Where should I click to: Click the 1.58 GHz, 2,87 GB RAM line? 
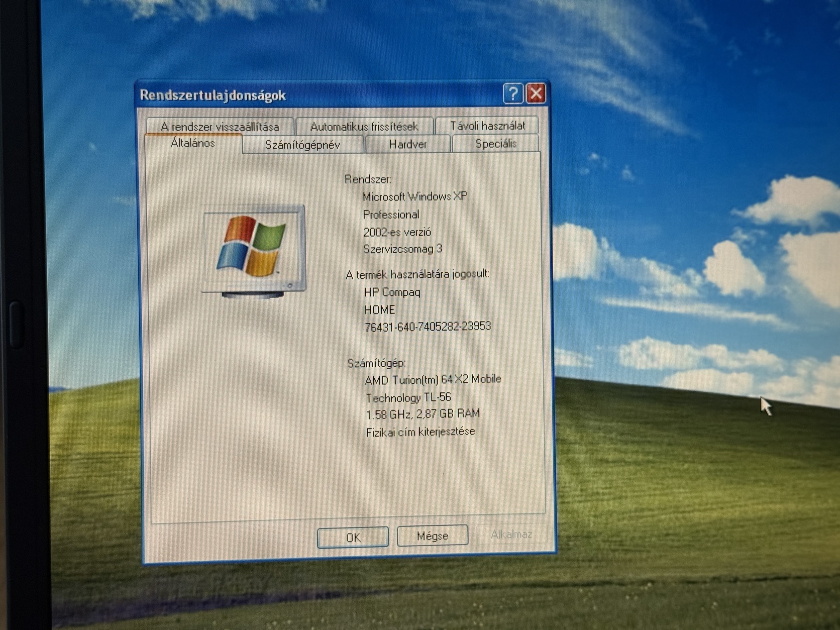click(x=423, y=414)
